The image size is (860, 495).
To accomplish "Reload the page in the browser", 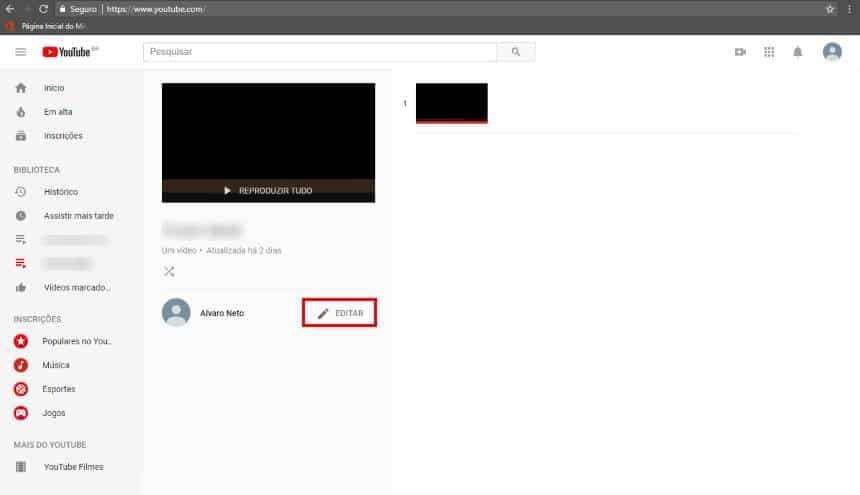I will pos(43,9).
